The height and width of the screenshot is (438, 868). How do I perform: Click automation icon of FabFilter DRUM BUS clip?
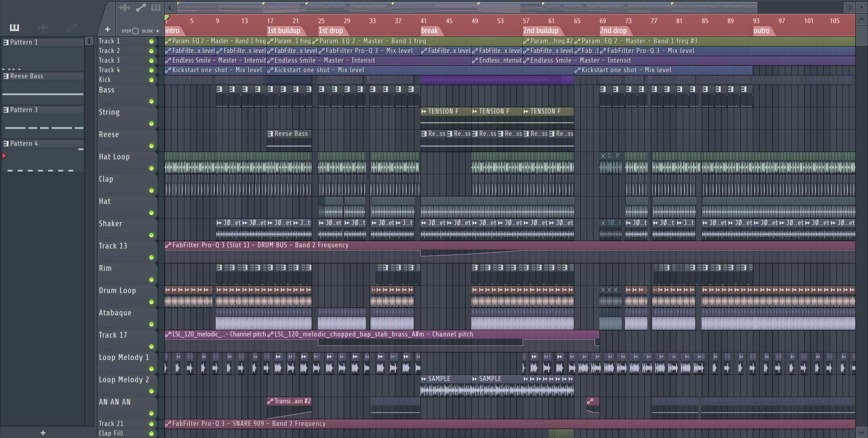click(168, 246)
